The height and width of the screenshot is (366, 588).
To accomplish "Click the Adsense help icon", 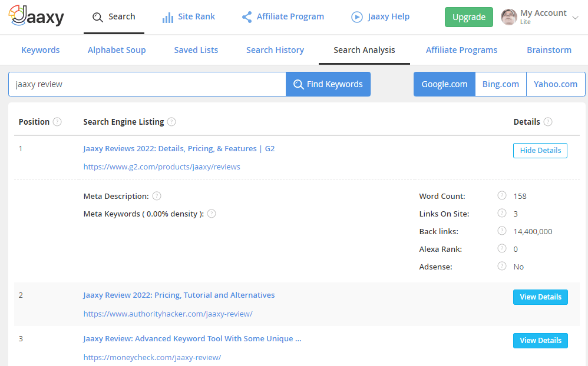I will coord(502,265).
